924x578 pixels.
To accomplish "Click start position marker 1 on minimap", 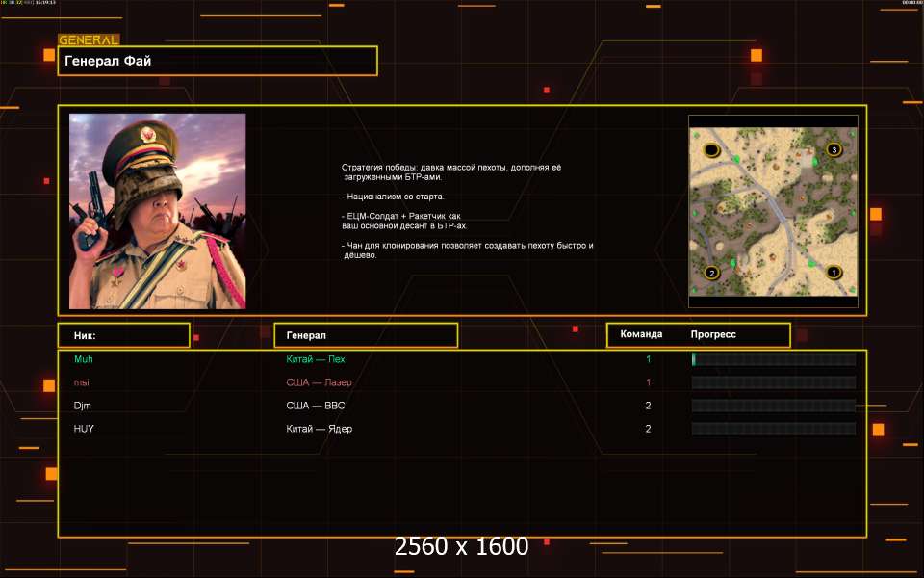I will point(834,273).
